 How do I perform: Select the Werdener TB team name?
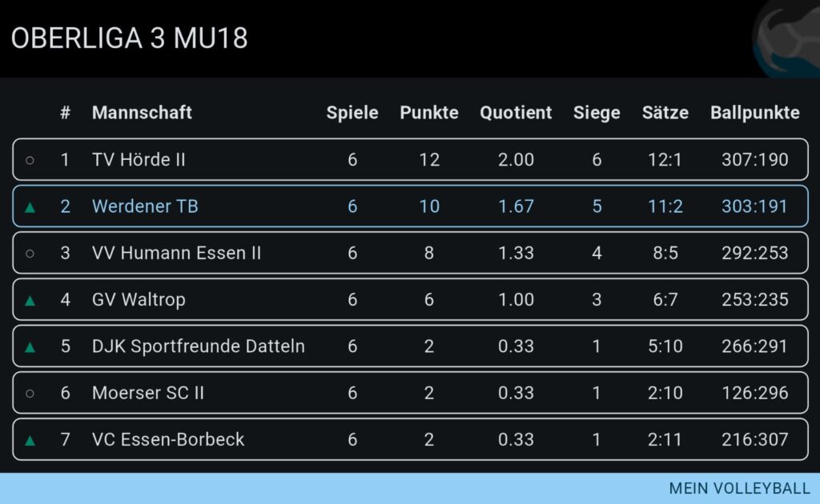[145, 206]
